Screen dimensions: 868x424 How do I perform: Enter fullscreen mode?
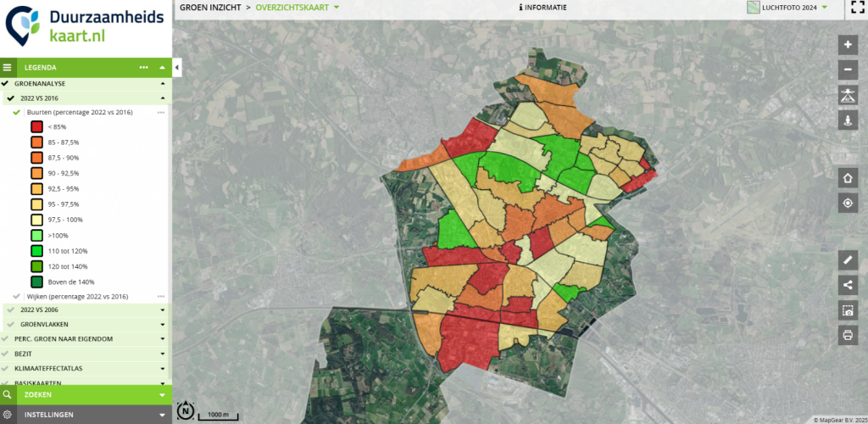[x=856, y=8]
